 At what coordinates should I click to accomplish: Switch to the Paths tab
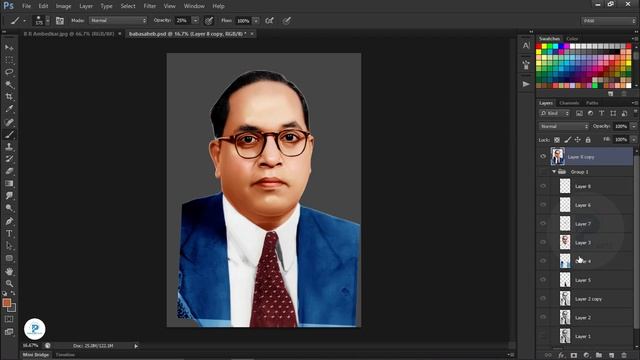coord(592,103)
